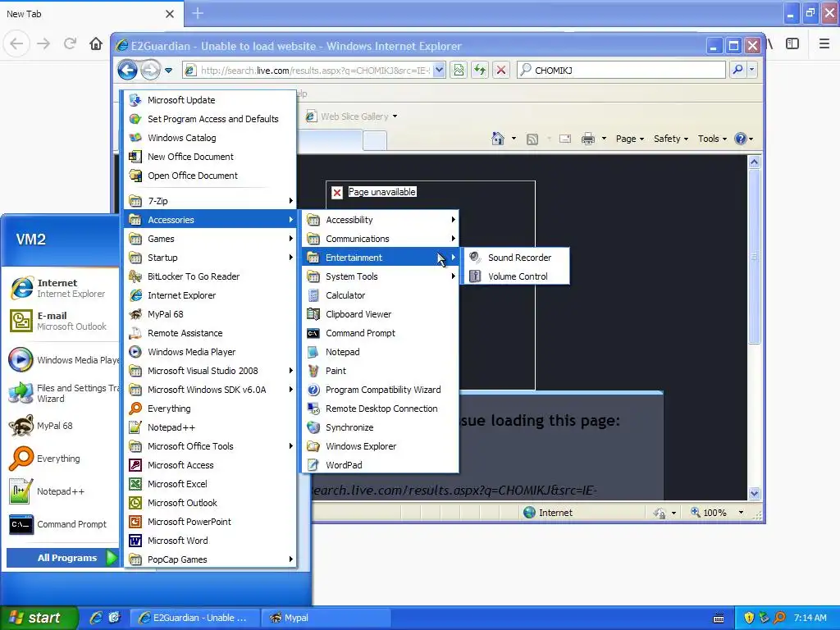Open Paint from Accessories menu
The height and width of the screenshot is (630, 840).
tap(381, 371)
